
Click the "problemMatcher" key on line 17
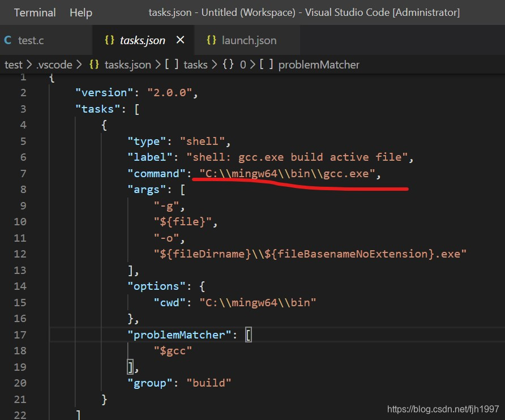click(179, 335)
